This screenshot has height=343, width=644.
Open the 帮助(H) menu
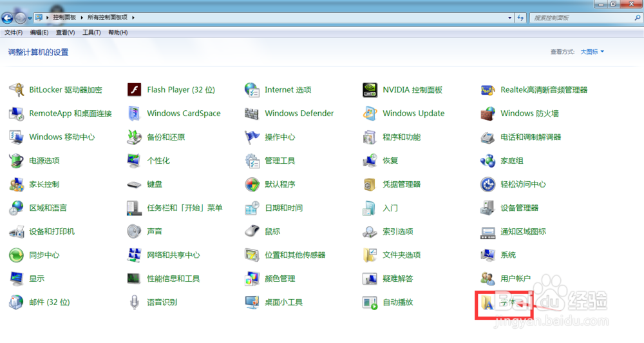tap(118, 32)
